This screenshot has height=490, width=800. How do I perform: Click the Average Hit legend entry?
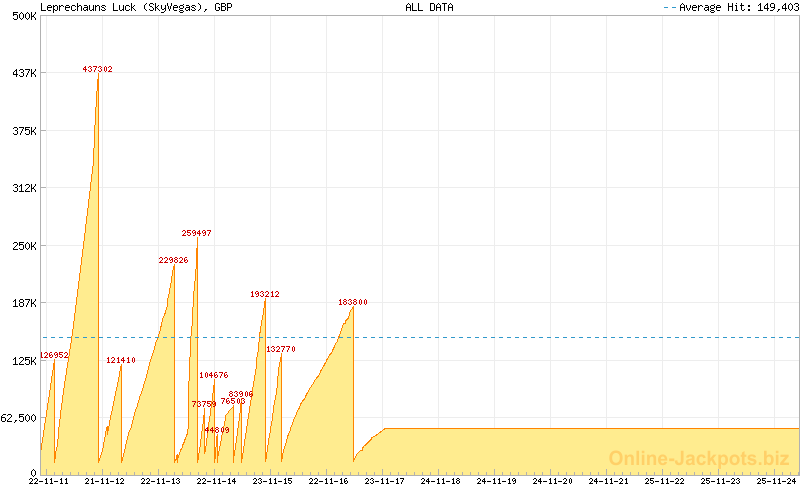point(733,7)
